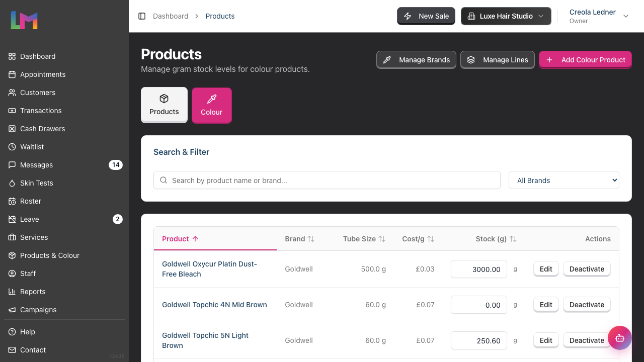Open the Luxe Hair Studio location dropdown
Image resolution: width=644 pixels, height=362 pixels.
[x=506, y=16]
